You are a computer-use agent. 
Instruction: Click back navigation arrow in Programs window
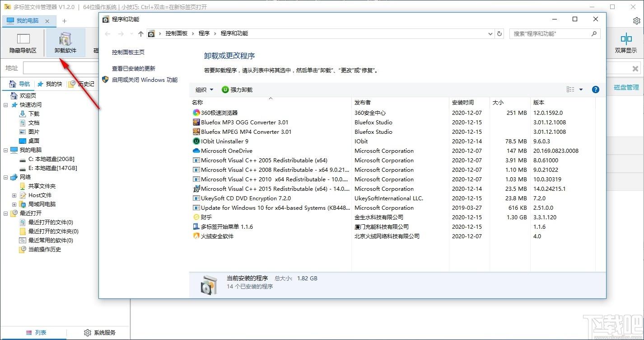pyautogui.click(x=107, y=33)
